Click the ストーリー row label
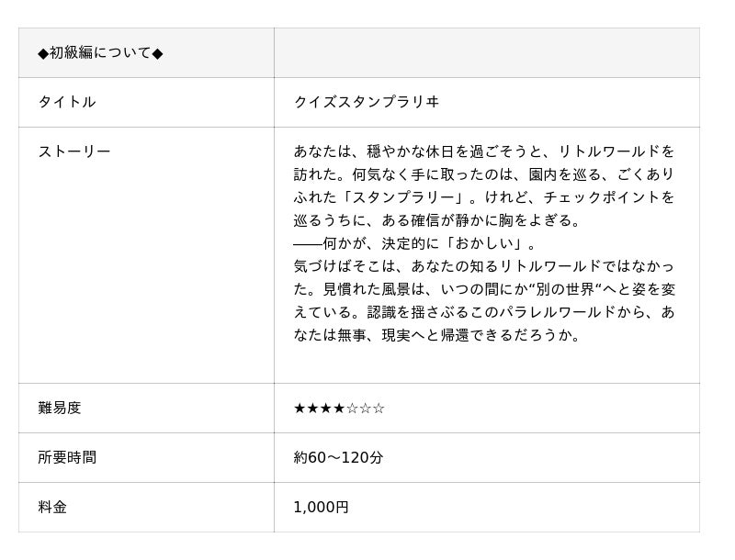The image size is (735, 560). [x=73, y=151]
